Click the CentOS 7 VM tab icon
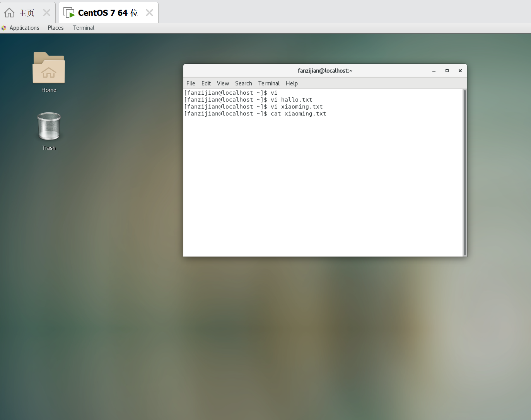This screenshot has height=420, width=531. point(69,13)
